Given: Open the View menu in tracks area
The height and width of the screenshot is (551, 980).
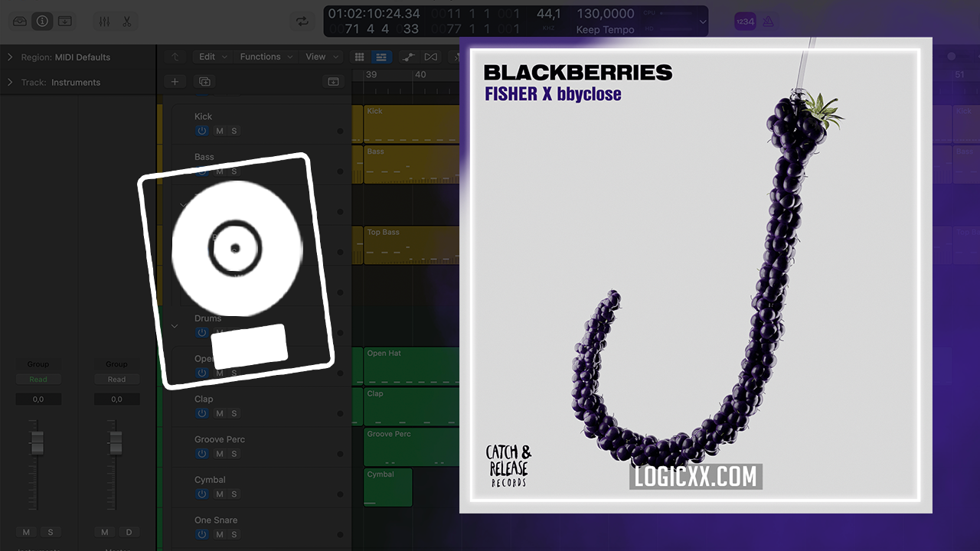Looking at the screenshot, I should point(321,57).
